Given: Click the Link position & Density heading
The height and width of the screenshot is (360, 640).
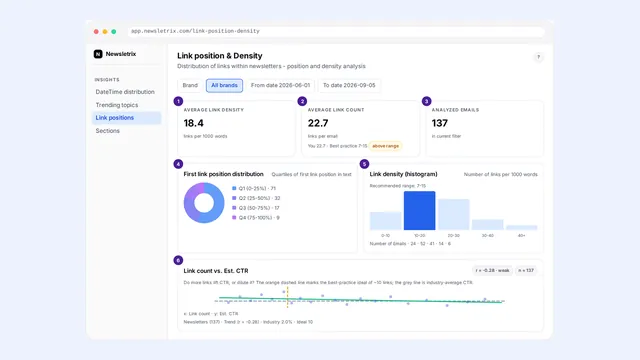Looking at the screenshot, I should [220, 56].
